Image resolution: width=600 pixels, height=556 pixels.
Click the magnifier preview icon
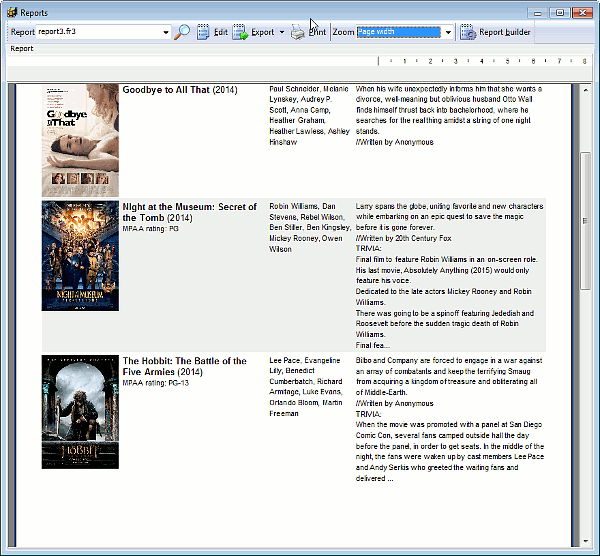182,32
